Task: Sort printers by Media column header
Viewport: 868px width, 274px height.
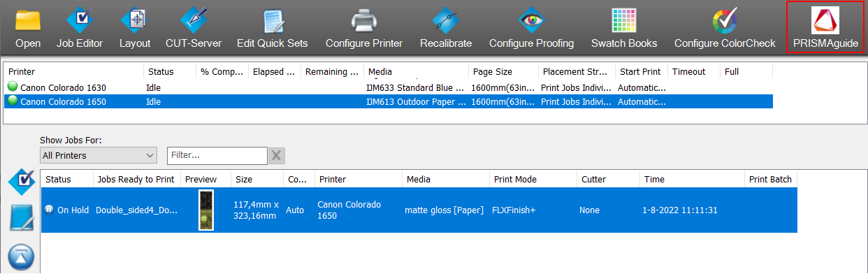Action: [416, 71]
